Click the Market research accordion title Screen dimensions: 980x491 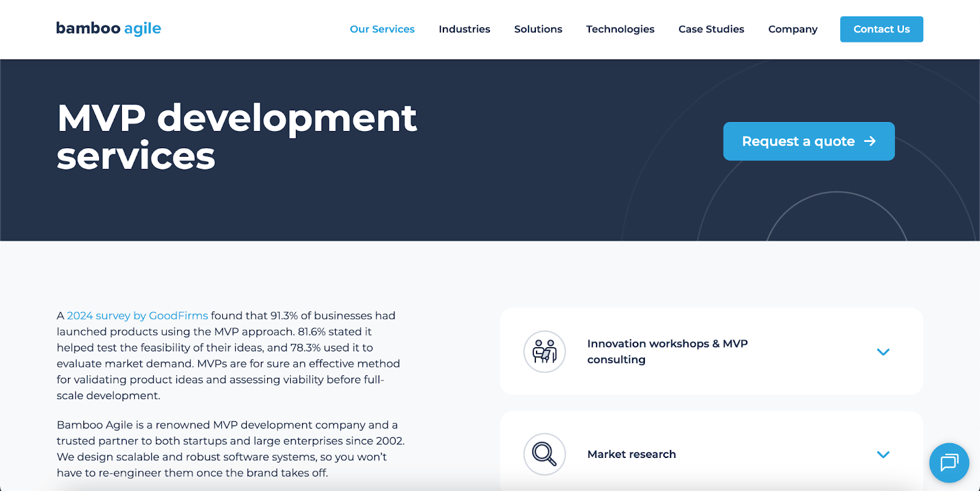[x=631, y=454]
